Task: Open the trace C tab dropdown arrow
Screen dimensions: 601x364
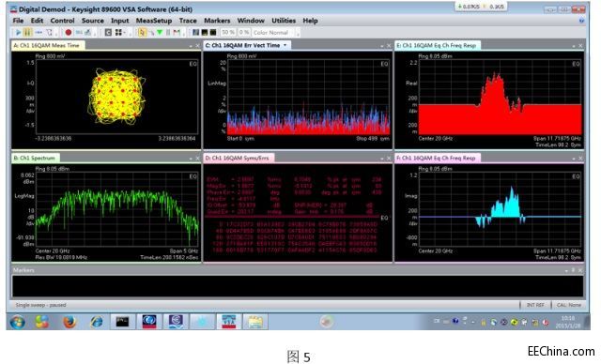Action: [285, 46]
